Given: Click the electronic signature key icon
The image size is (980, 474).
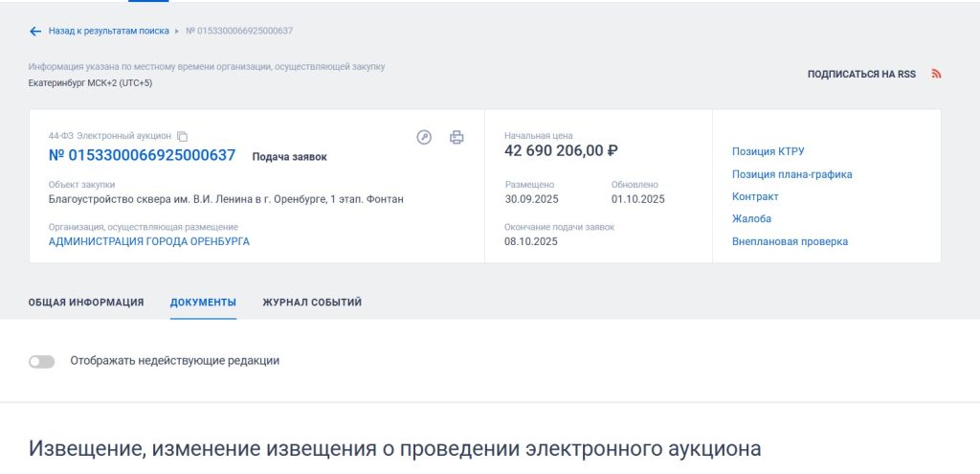Looking at the screenshot, I should click(425, 137).
